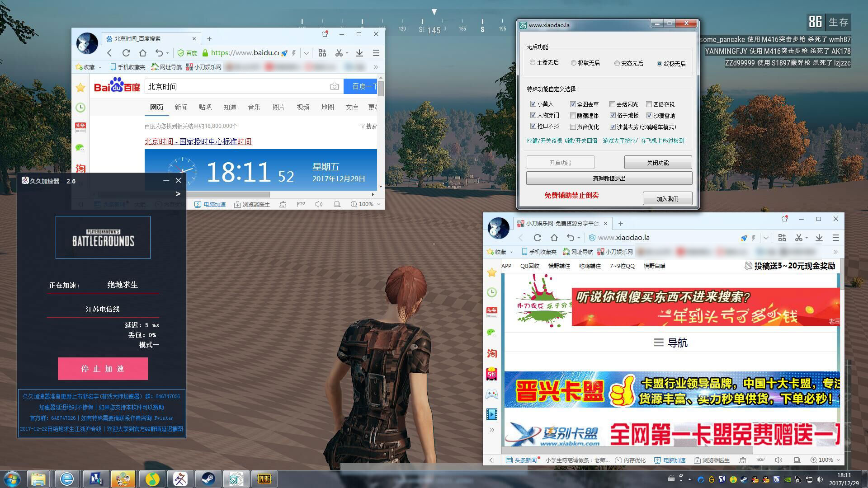Open the game controller icon in the xiaodao sidebar

coord(492,394)
